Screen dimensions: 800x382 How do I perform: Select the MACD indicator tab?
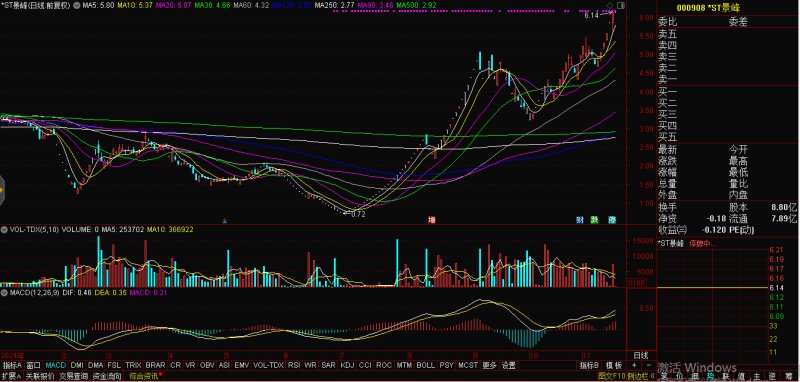point(56,365)
